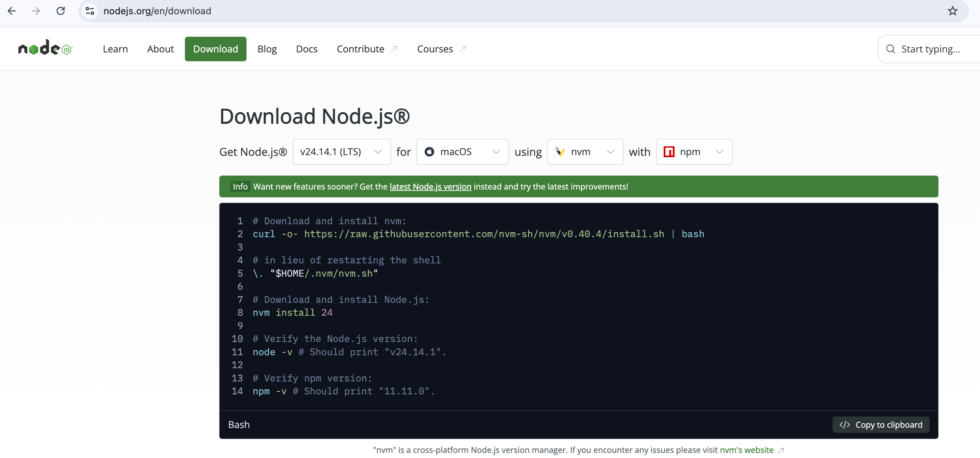This screenshot has height=458, width=980.
Task: Open the v24.14.1 (LTS) version dropdown
Action: coord(341,152)
